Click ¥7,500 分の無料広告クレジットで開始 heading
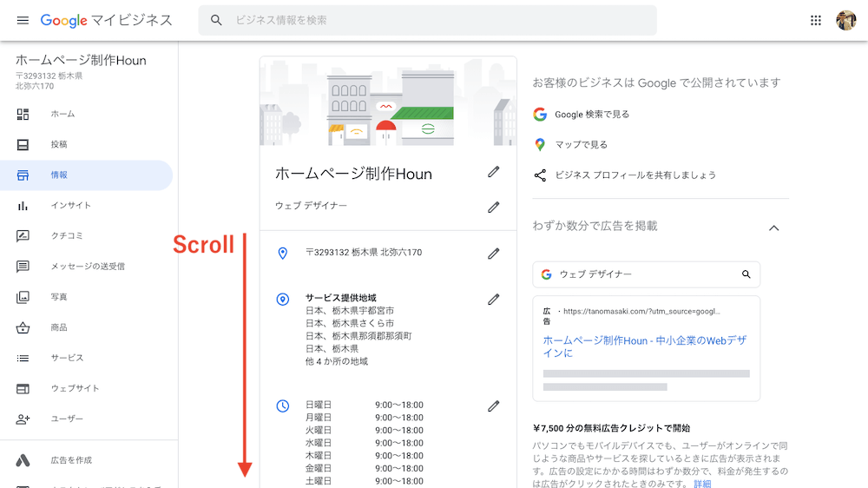 click(612, 428)
